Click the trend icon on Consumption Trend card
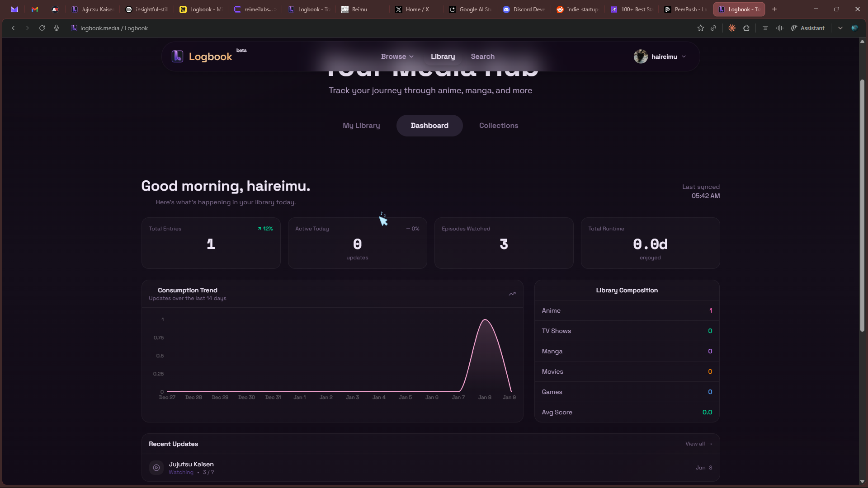This screenshot has height=488, width=868. click(512, 294)
